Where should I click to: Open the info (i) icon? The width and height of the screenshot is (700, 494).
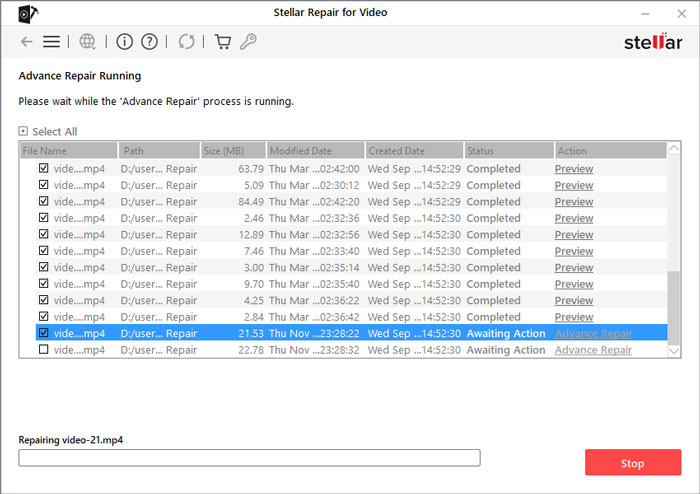(125, 42)
